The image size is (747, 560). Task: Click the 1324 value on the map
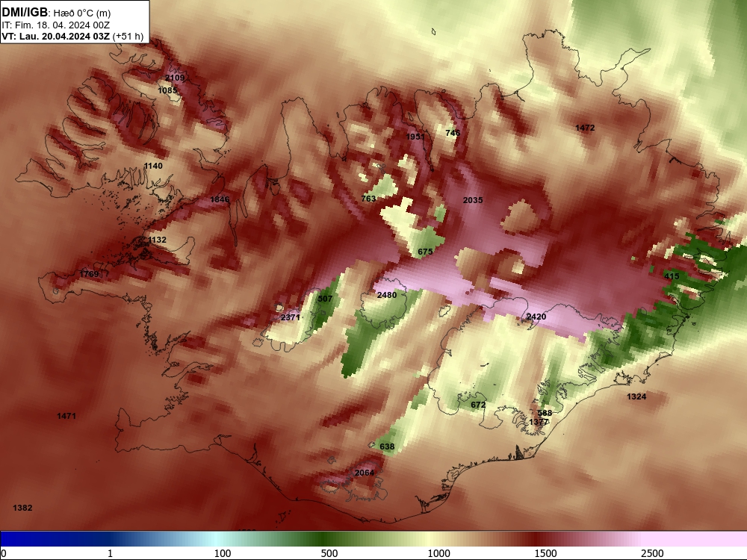click(x=636, y=396)
